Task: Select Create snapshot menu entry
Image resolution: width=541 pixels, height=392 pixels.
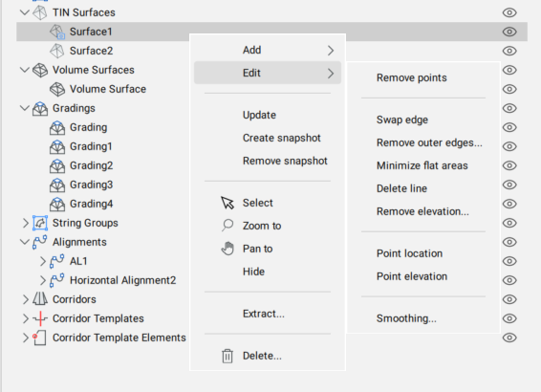Action: tap(282, 138)
